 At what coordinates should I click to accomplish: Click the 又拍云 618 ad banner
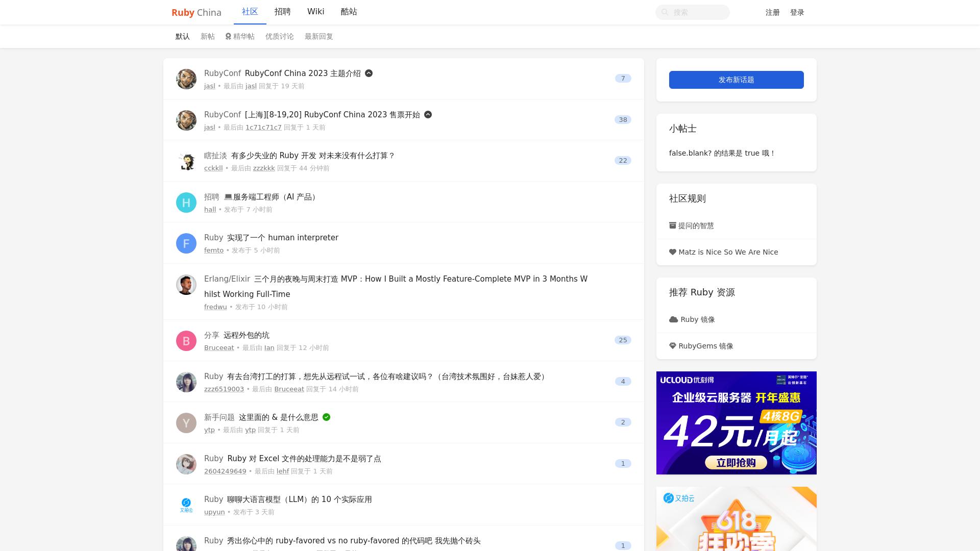pos(736,519)
